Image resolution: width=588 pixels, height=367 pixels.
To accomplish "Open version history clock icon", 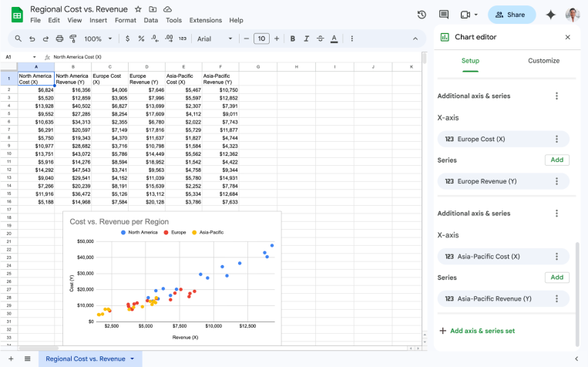I will [x=422, y=15].
